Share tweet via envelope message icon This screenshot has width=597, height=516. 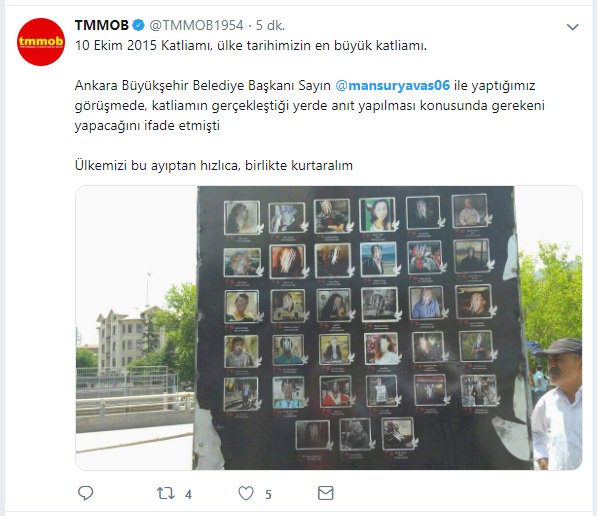326,493
